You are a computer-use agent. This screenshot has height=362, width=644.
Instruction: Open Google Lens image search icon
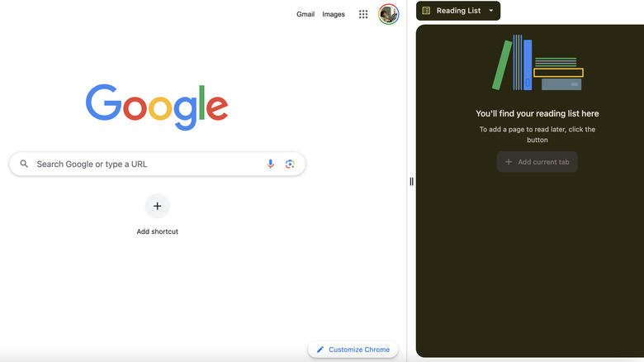290,164
